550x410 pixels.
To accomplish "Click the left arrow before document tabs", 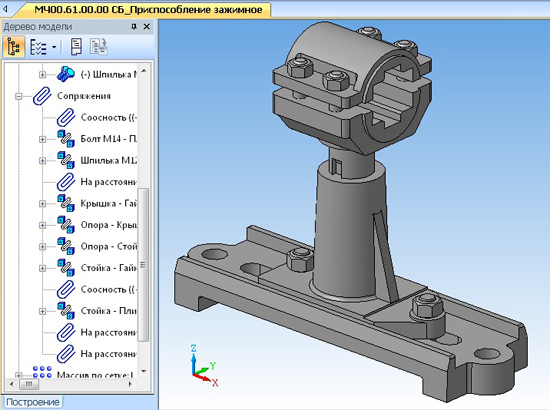I will [5, 10].
